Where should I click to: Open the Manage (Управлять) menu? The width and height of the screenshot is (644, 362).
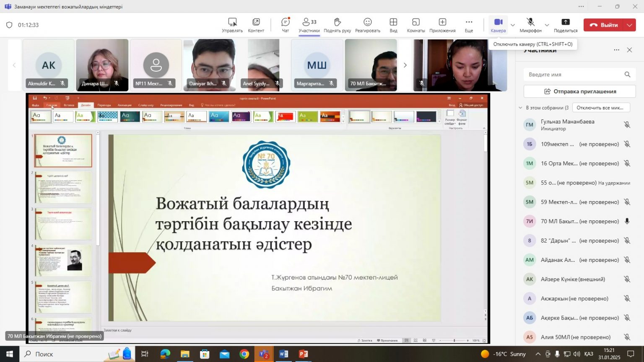(232, 25)
